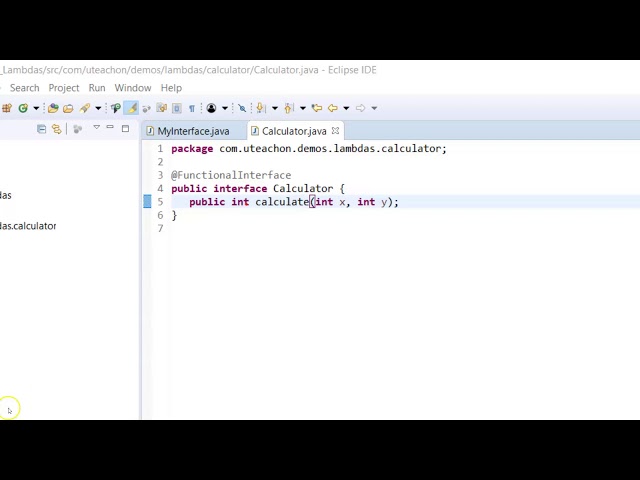640x480 pixels.
Task: Click the @FunctionalInterface annotation text
Action: click(x=231, y=176)
